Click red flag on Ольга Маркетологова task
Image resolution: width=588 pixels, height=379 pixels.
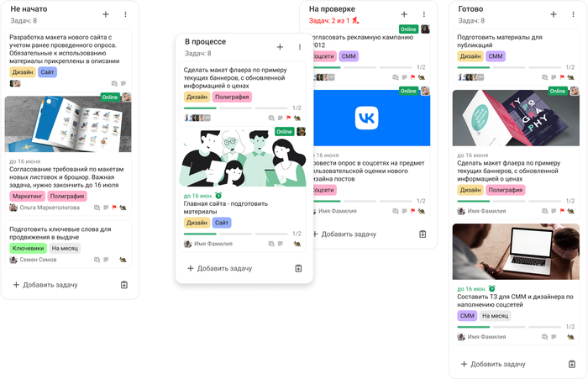pos(114,208)
